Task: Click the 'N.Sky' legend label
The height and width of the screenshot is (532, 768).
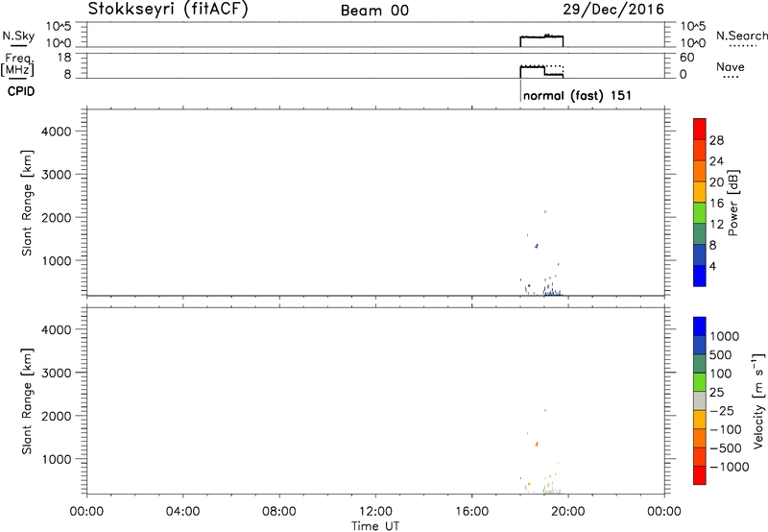Action: coord(18,36)
